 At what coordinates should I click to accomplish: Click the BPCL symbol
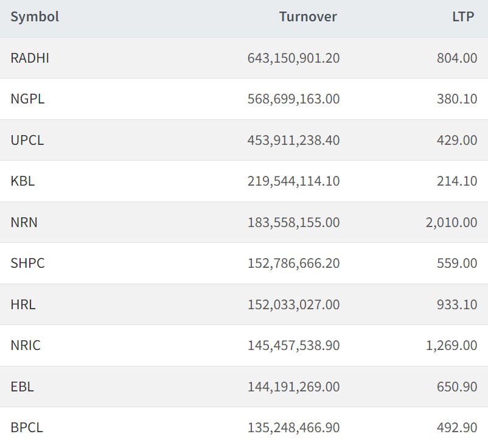click(x=27, y=427)
